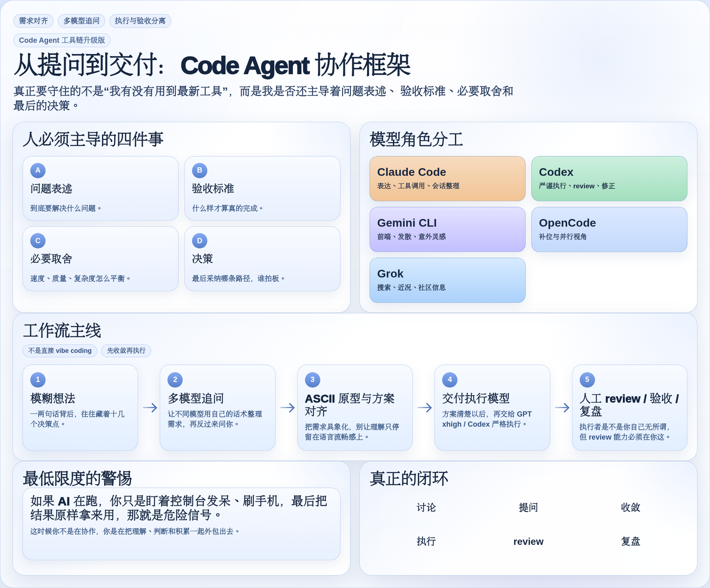This screenshot has height=588, width=710.
Task: Click the 多模型追问 pill at the top
Action: 81,21
